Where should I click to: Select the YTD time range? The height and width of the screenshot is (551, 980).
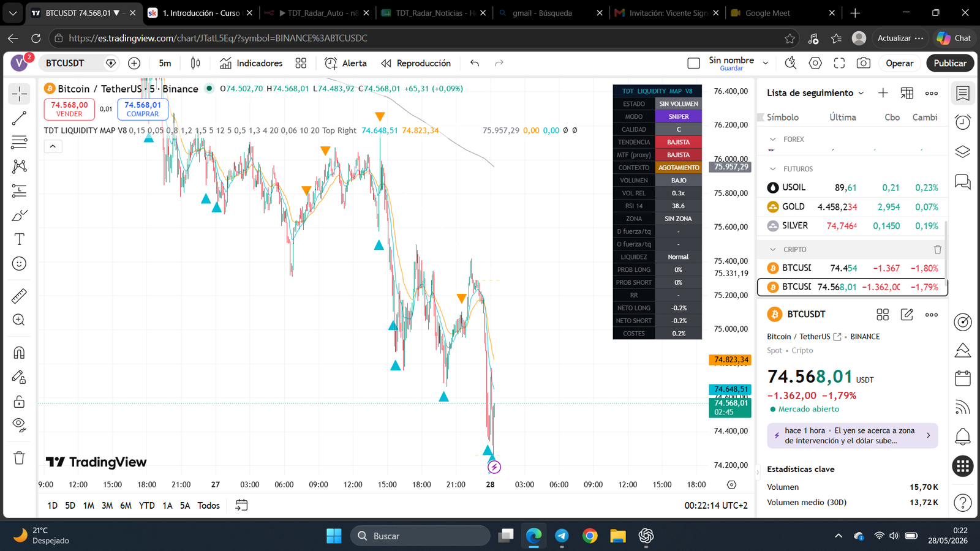[x=147, y=506]
